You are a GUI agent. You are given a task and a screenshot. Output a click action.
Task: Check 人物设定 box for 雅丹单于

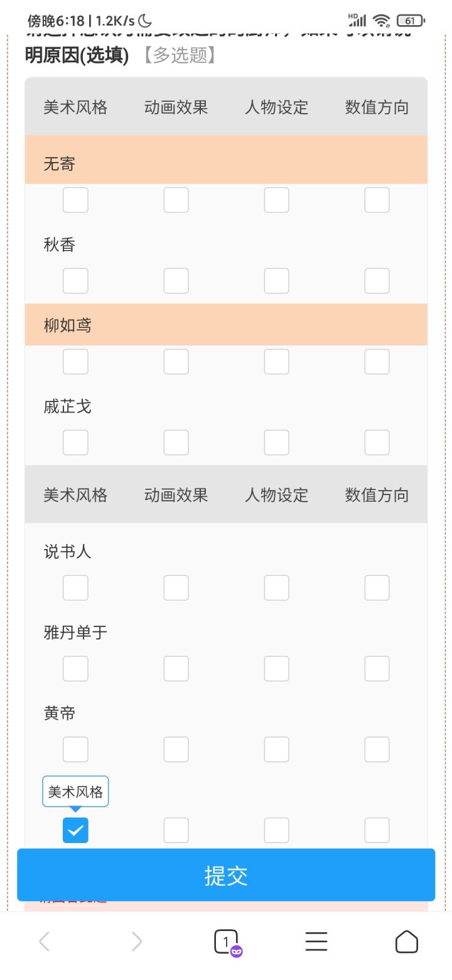point(276,668)
